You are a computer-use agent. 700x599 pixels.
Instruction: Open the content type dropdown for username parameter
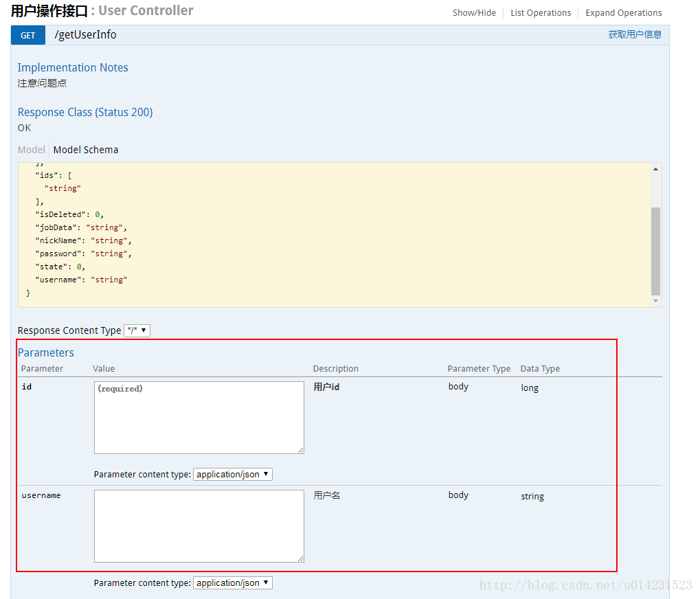[233, 583]
